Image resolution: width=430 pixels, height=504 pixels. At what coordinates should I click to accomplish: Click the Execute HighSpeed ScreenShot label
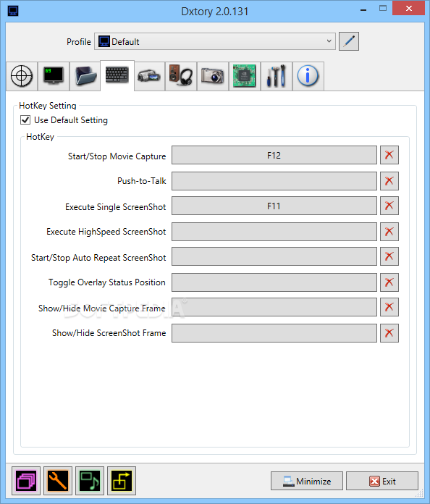coord(106,232)
